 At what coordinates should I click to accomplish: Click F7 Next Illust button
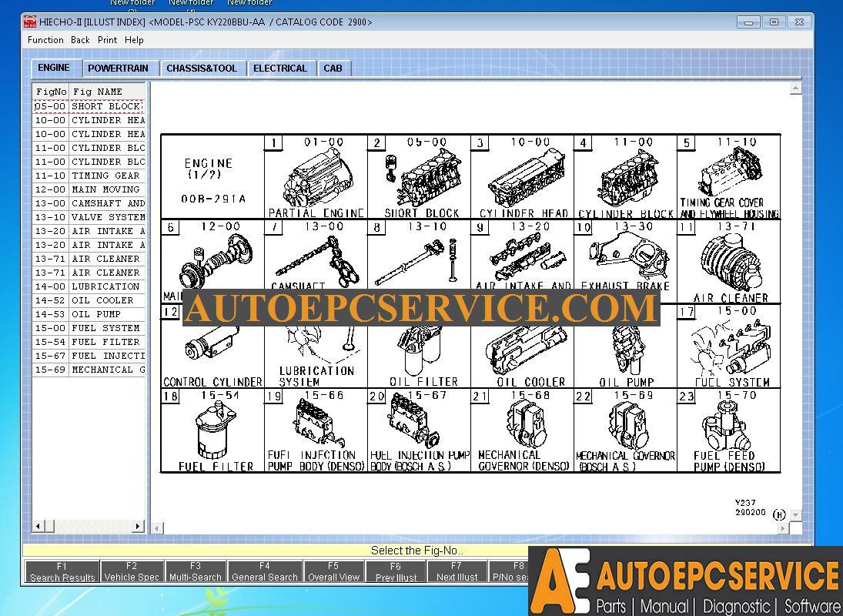point(457,571)
